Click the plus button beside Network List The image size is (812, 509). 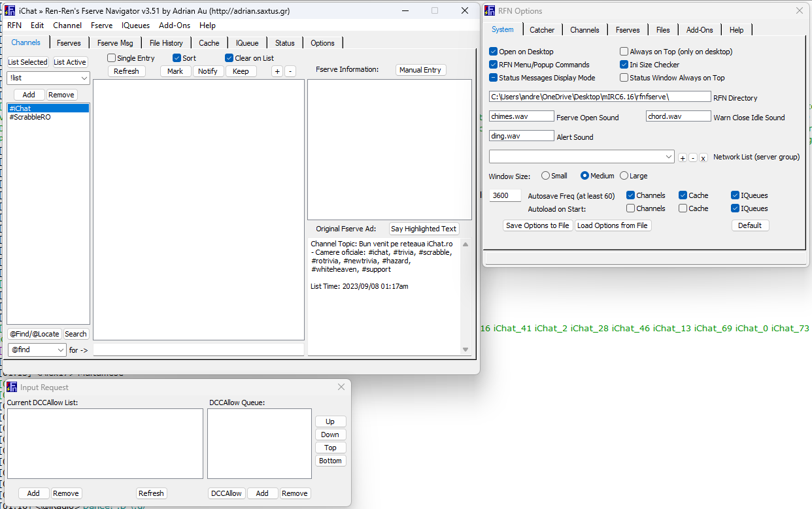pyautogui.click(x=683, y=157)
